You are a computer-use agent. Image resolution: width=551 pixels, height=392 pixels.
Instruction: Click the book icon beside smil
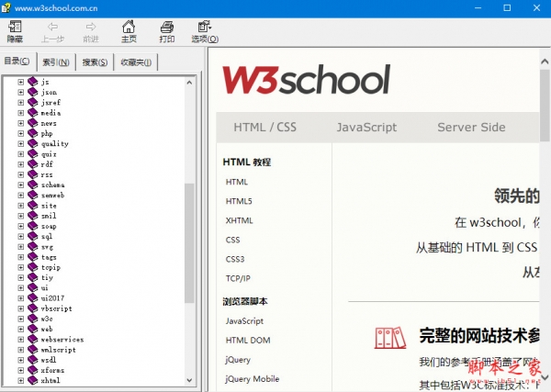[33, 216]
